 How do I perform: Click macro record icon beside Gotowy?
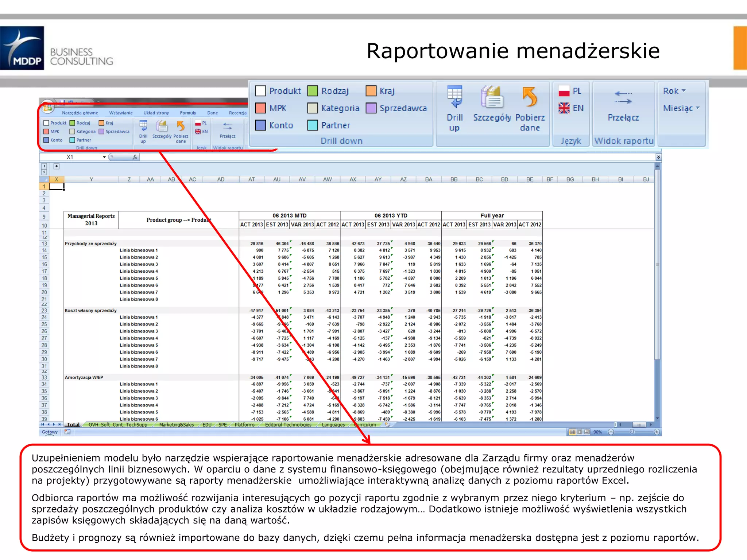[67, 432]
